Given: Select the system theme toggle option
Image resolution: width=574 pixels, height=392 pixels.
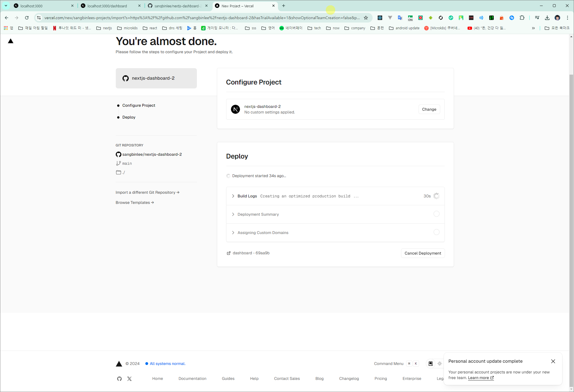Looking at the screenshot, I should [x=430, y=364].
